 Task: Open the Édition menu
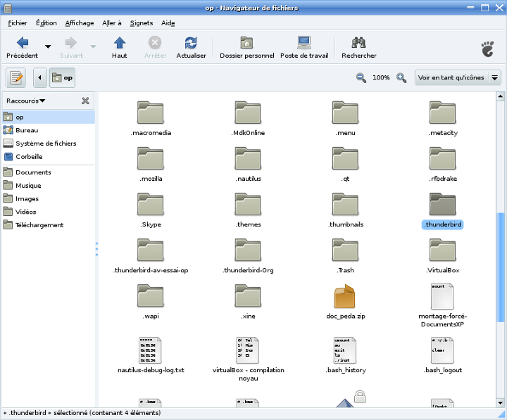46,23
